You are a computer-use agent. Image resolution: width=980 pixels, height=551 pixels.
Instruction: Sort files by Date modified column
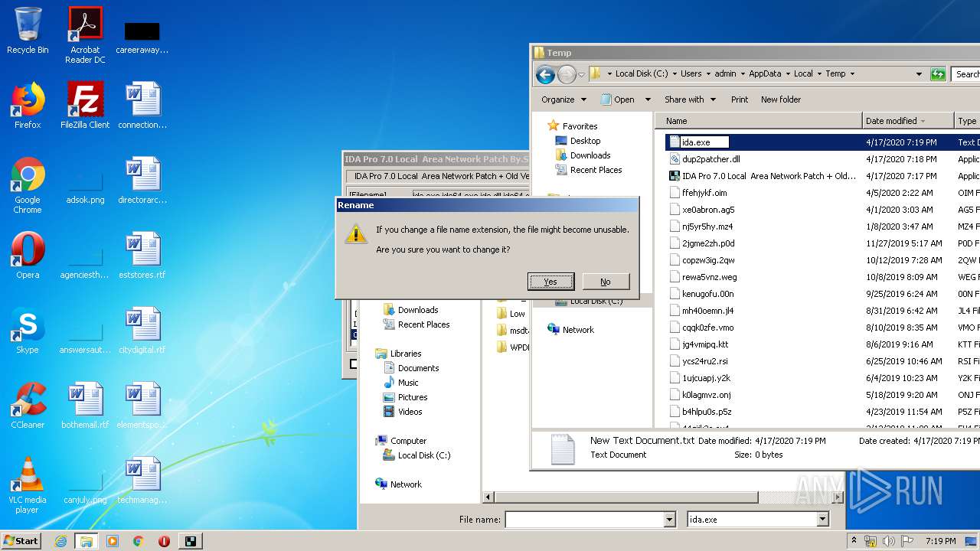click(908, 121)
